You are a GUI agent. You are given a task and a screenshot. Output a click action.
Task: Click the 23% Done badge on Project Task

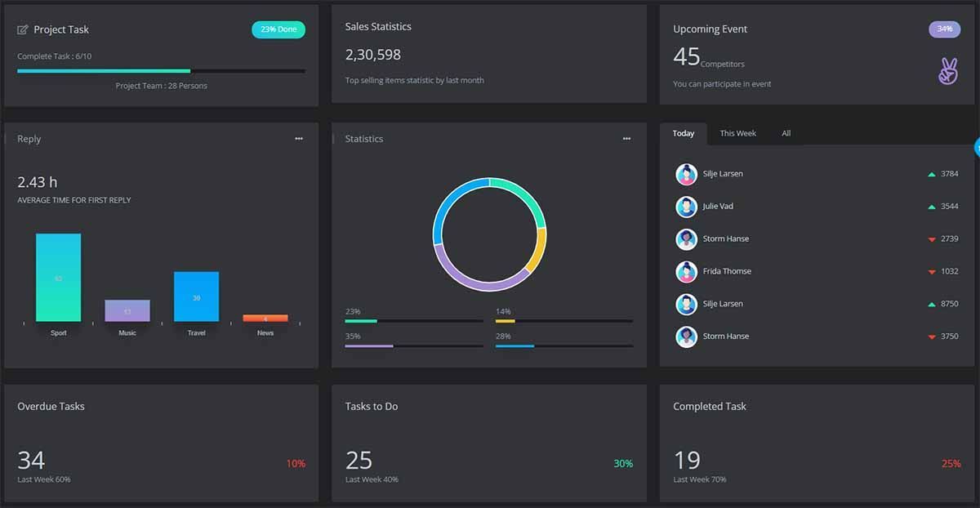pyautogui.click(x=278, y=29)
